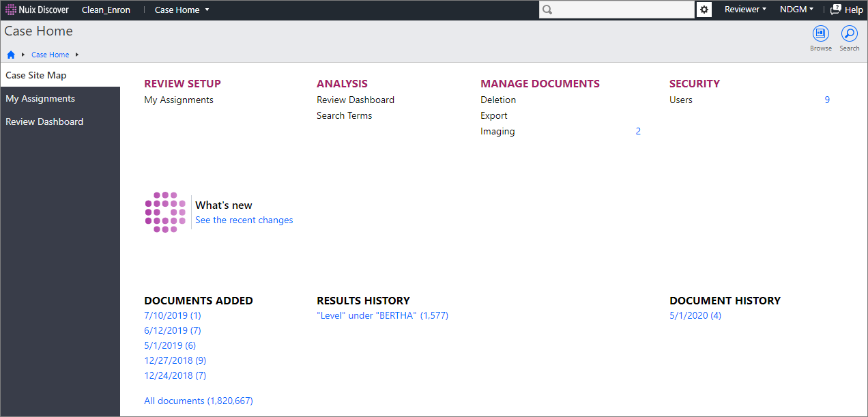
Task: Open Deletion under Manage Documents
Action: [x=498, y=100]
